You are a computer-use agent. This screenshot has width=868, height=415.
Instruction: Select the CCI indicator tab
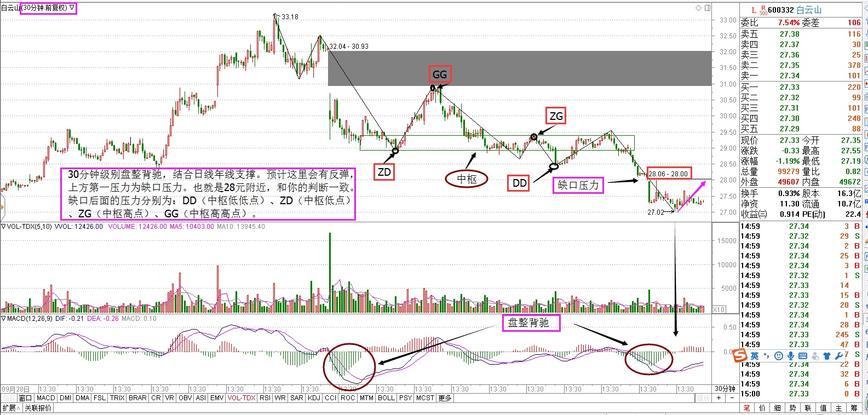tap(331, 398)
